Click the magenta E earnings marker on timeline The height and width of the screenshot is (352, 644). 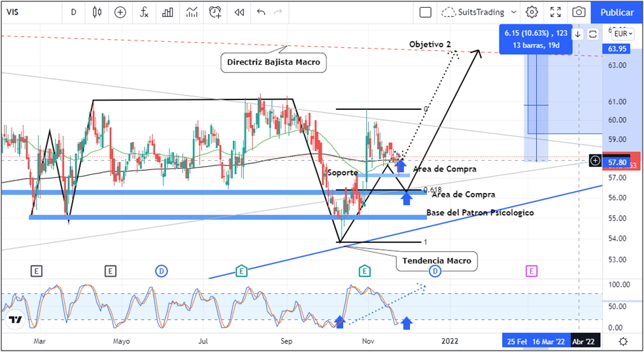point(532,270)
